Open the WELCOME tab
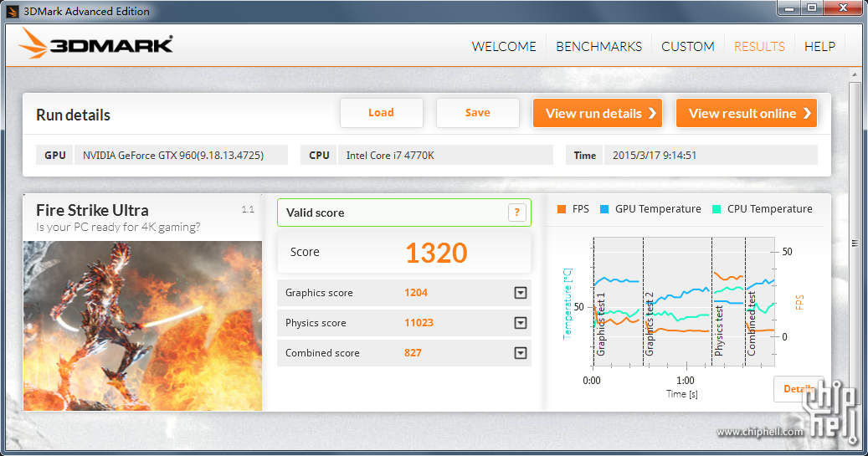868x456 pixels. click(504, 47)
